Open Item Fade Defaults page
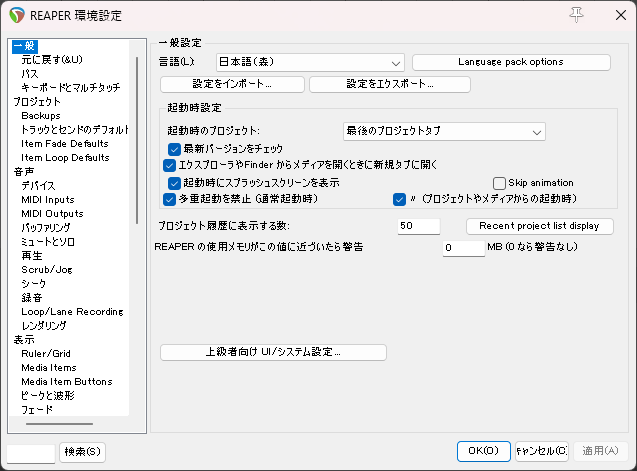637x471 pixels. pyautogui.click(x=65, y=144)
